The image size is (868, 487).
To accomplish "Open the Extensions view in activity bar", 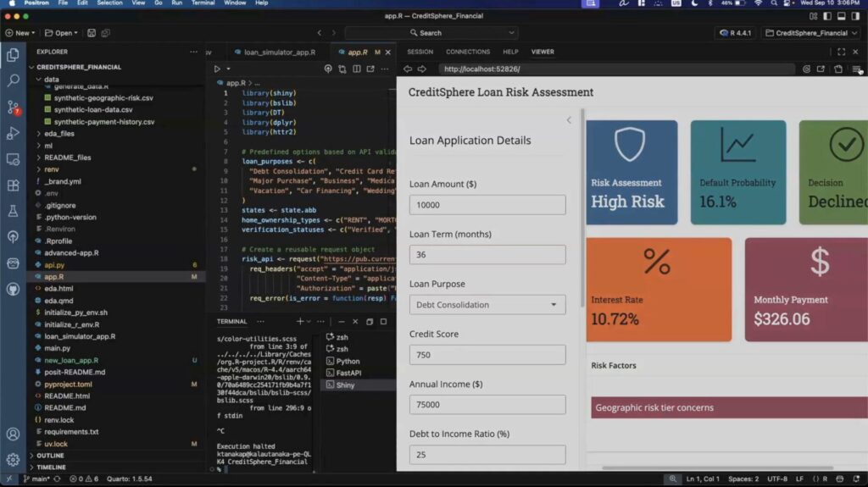I will coord(13,185).
